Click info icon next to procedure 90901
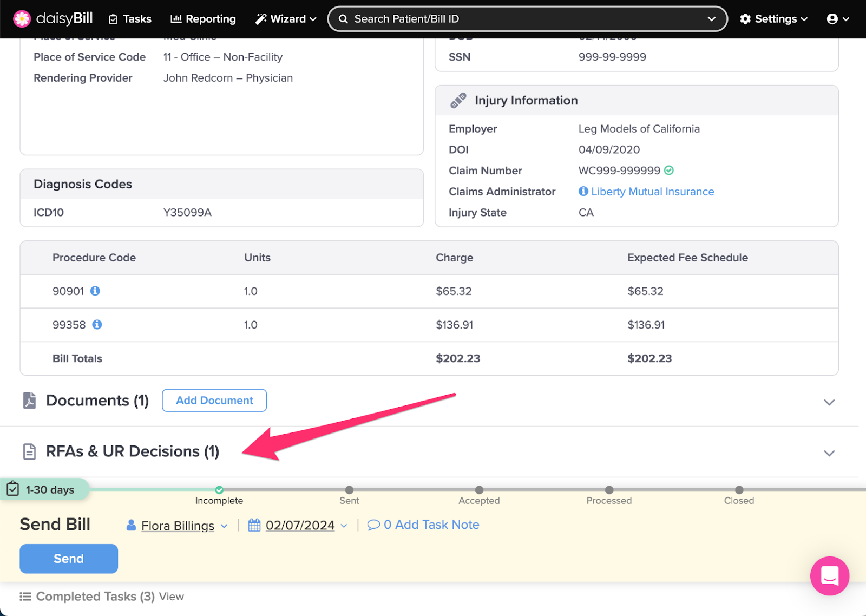The image size is (866, 616). (x=95, y=291)
